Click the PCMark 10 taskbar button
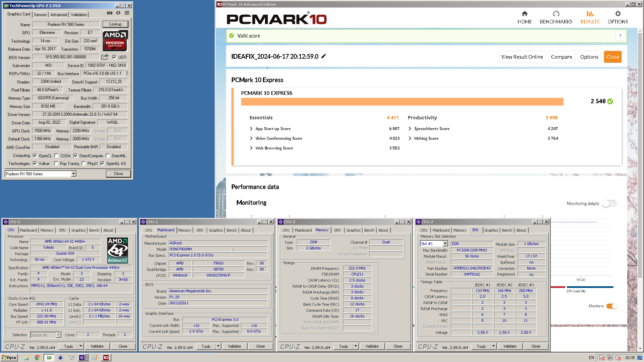 click(106, 358)
